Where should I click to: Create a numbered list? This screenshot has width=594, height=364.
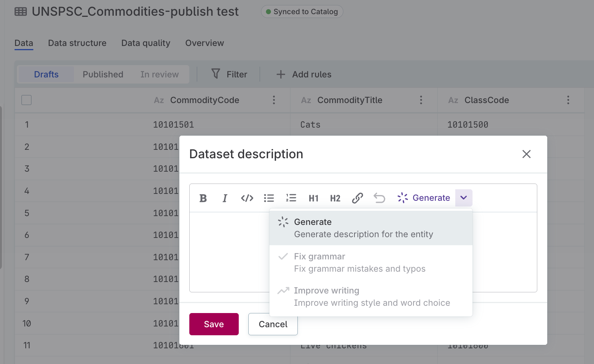click(291, 198)
